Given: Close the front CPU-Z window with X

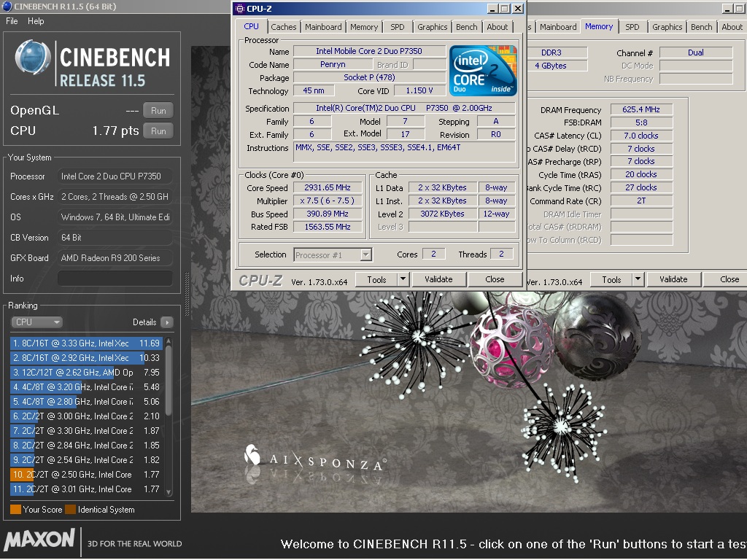Looking at the screenshot, I should point(518,9).
